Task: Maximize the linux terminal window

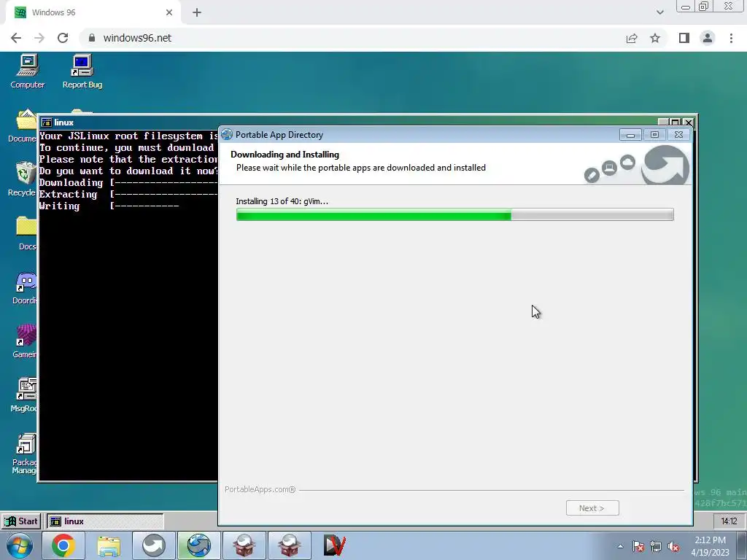Action: coord(676,122)
